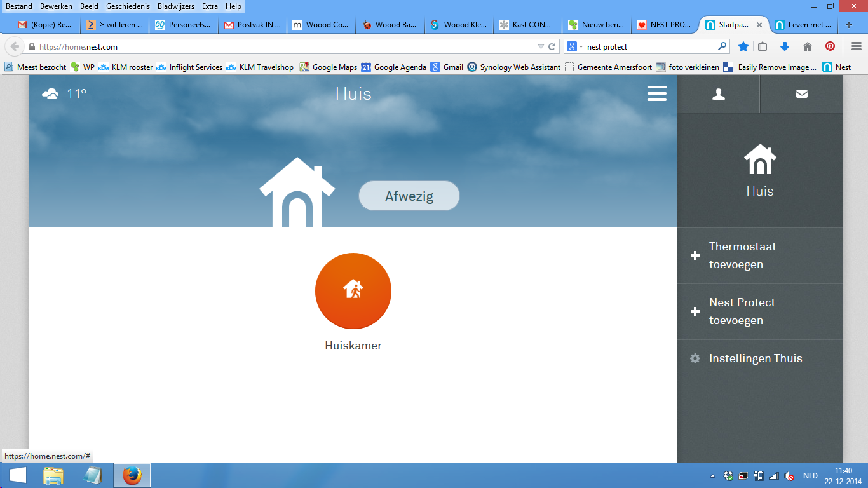Open the orange Huiskamer Protect circle
868x488 pixels.
point(353,291)
